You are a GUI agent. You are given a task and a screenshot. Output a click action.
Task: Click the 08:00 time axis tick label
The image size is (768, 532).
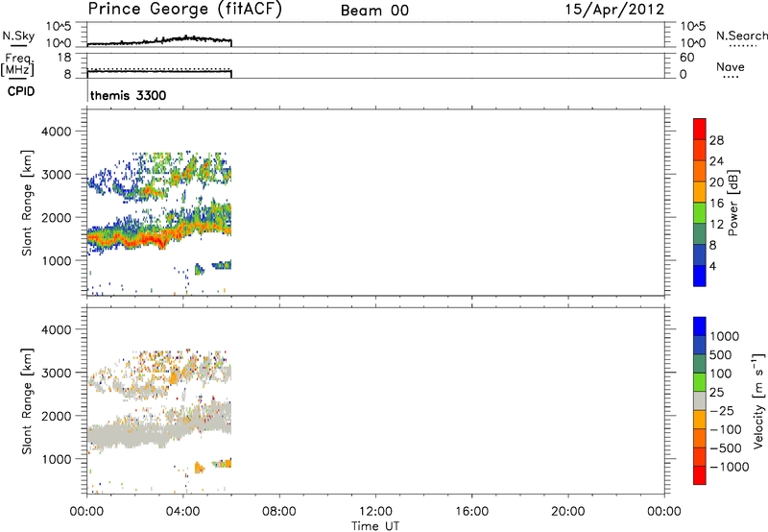[279, 512]
